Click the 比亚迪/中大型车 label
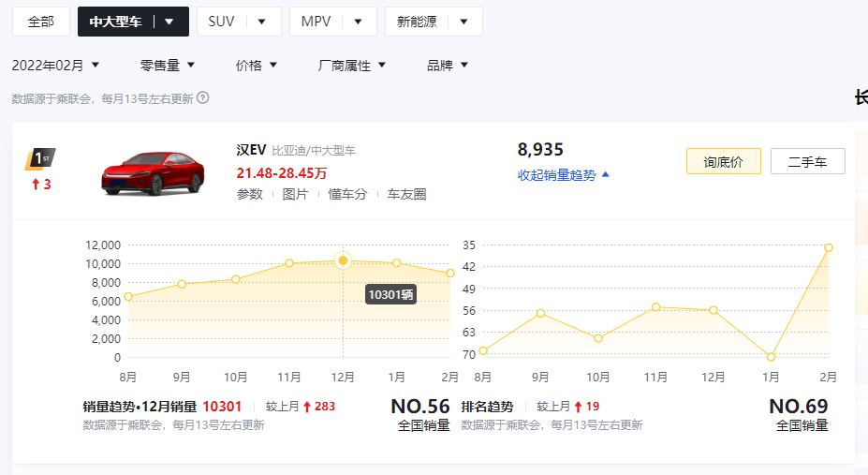 tap(314, 151)
